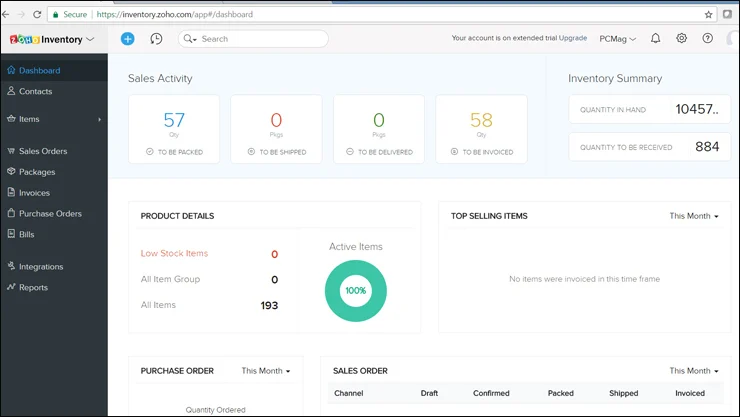
Task: Focus the Search input field
Action: [253, 39]
